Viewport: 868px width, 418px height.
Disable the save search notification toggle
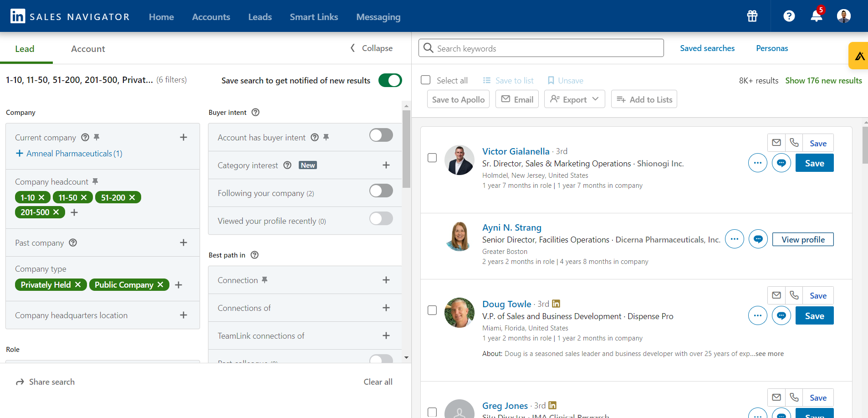point(390,80)
